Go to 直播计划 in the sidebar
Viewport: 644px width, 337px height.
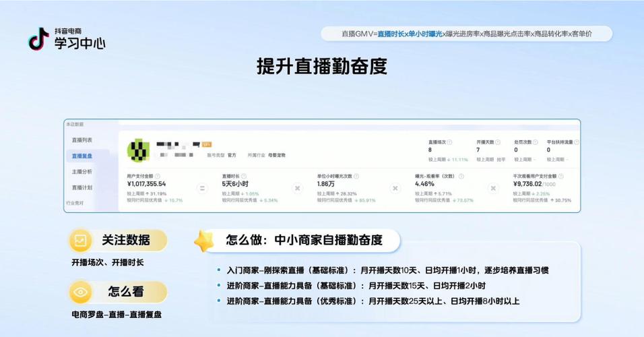(x=82, y=187)
